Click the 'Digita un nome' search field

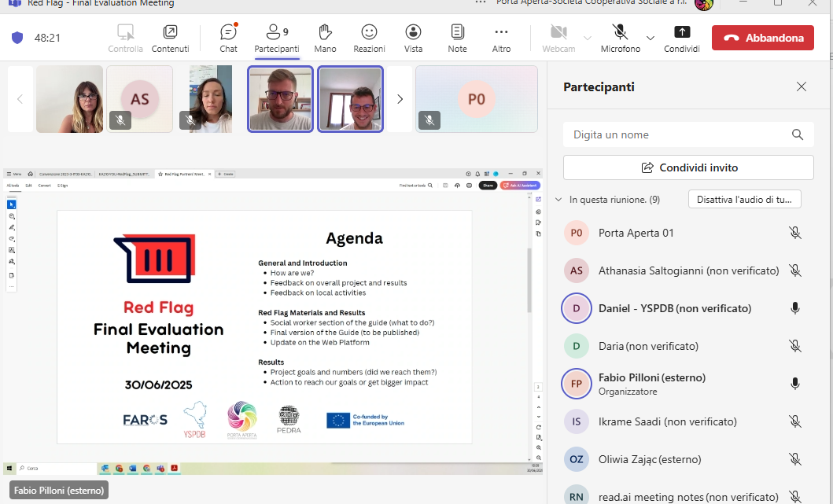pos(676,134)
